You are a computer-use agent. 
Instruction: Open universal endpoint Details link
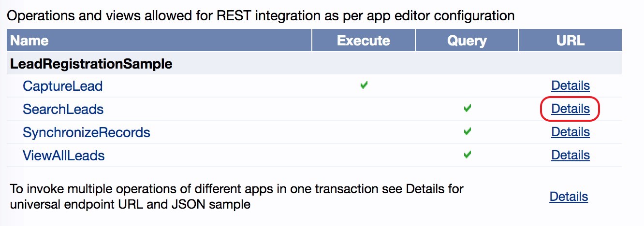pyautogui.click(x=569, y=197)
